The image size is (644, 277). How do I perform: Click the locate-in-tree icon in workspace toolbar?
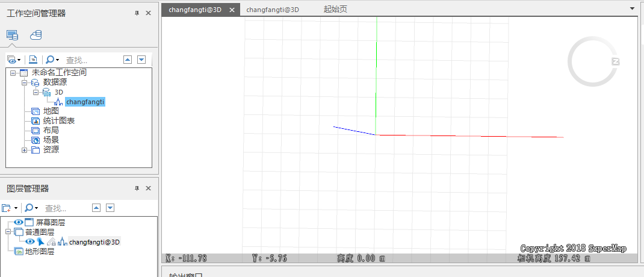(x=33, y=60)
